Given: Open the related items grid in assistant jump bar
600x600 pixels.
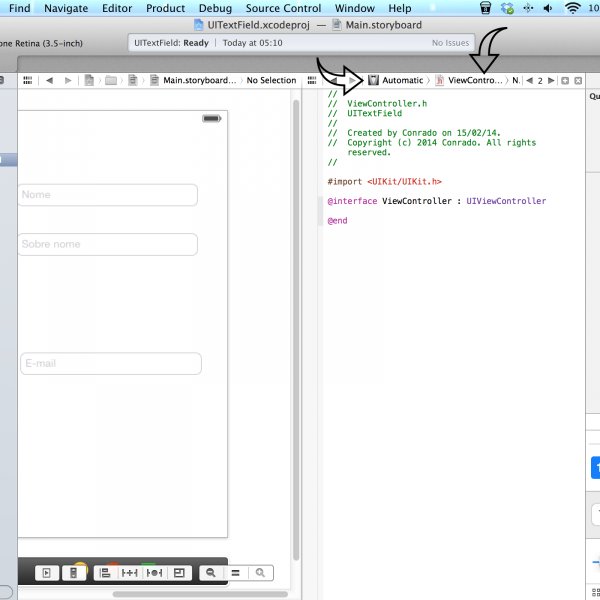Looking at the screenshot, I should click(x=312, y=80).
